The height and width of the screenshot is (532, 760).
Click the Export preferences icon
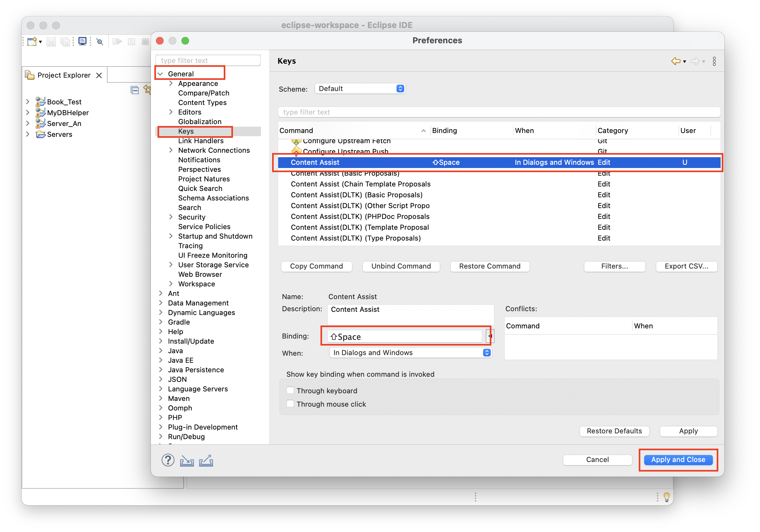tap(206, 460)
